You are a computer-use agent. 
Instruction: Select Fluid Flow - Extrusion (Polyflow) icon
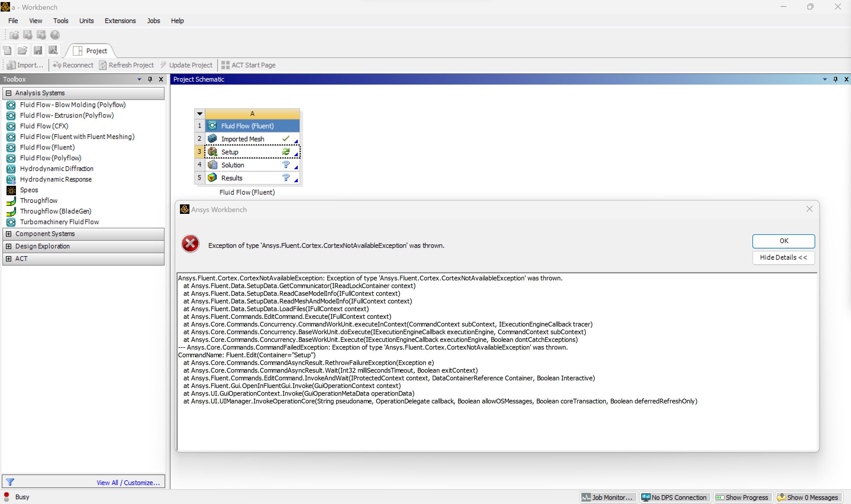tap(11, 115)
